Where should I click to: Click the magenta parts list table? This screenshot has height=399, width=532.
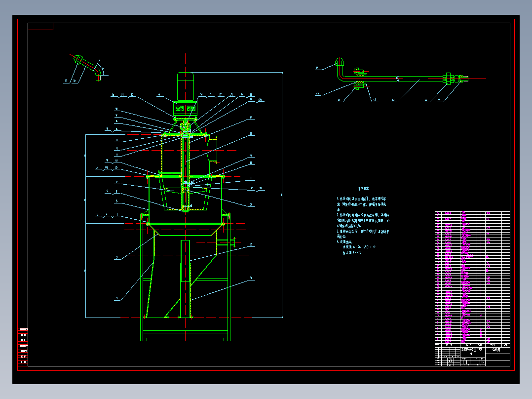[x=472, y=277]
